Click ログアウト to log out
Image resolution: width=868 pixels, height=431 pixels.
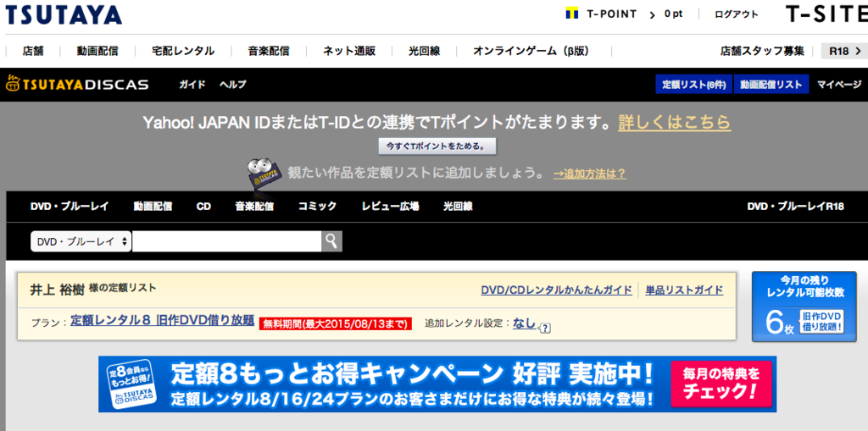[x=737, y=14]
